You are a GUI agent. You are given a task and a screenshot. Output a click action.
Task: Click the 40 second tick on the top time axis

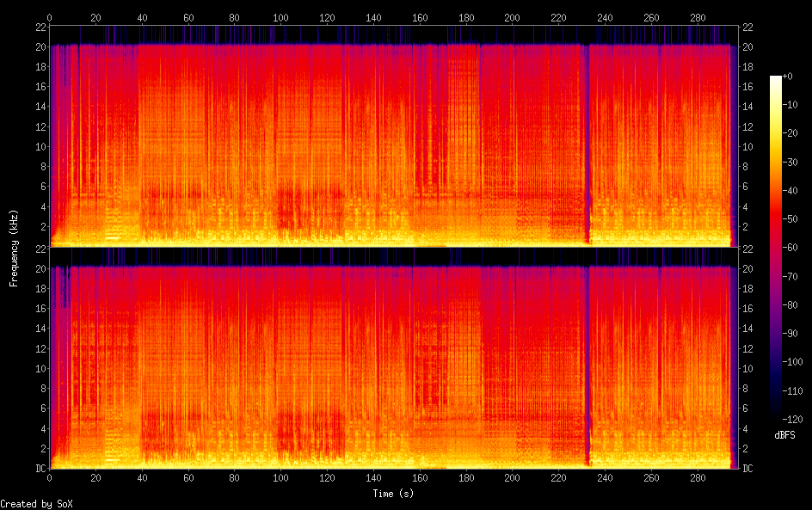click(142, 17)
